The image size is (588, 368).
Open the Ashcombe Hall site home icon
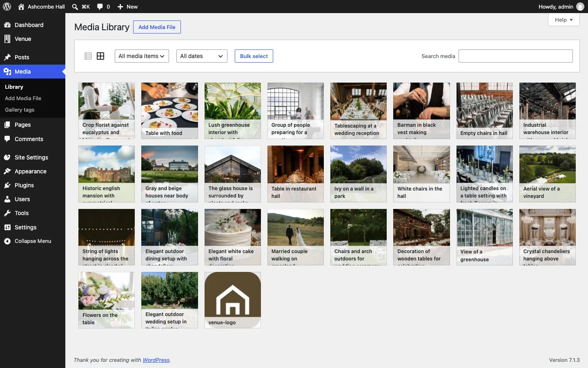pyautogui.click(x=21, y=7)
